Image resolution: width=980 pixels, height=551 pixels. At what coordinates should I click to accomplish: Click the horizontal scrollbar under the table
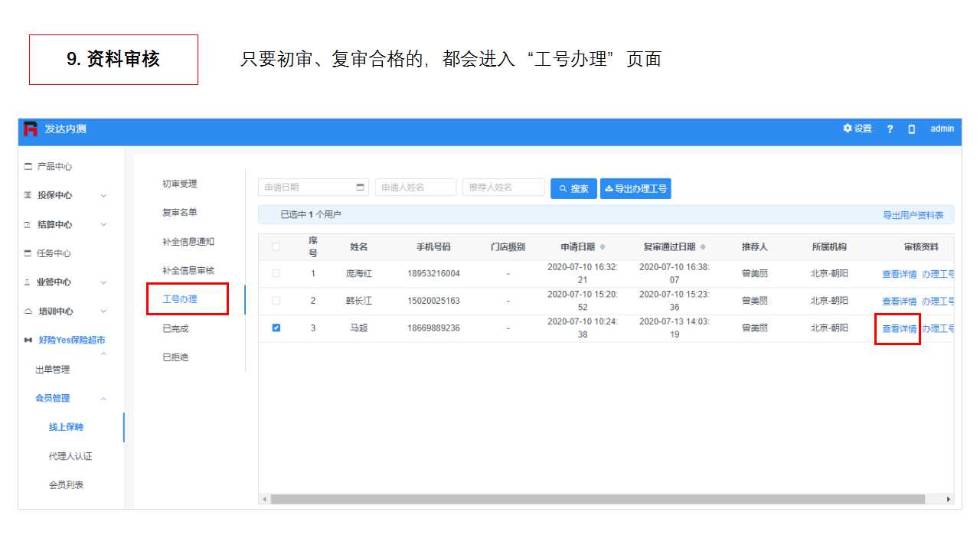click(x=597, y=499)
